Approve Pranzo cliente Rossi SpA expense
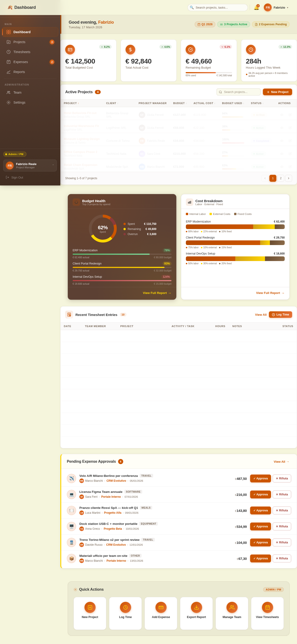The width and height of the screenshot is (297, 644). click(261, 510)
